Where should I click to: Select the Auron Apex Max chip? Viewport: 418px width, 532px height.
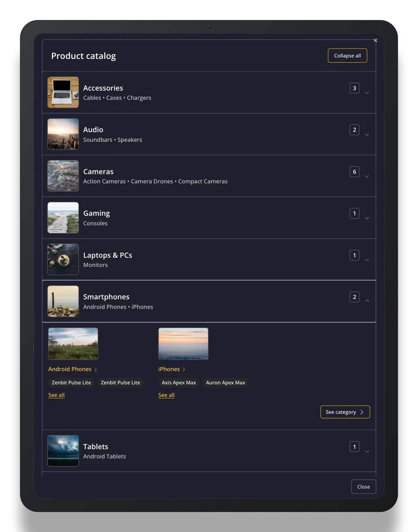[x=226, y=383]
